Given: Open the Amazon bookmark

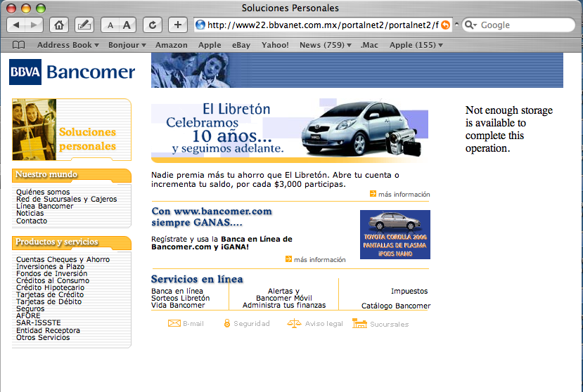Looking at the screenshot, I should [x=172, y=45].
